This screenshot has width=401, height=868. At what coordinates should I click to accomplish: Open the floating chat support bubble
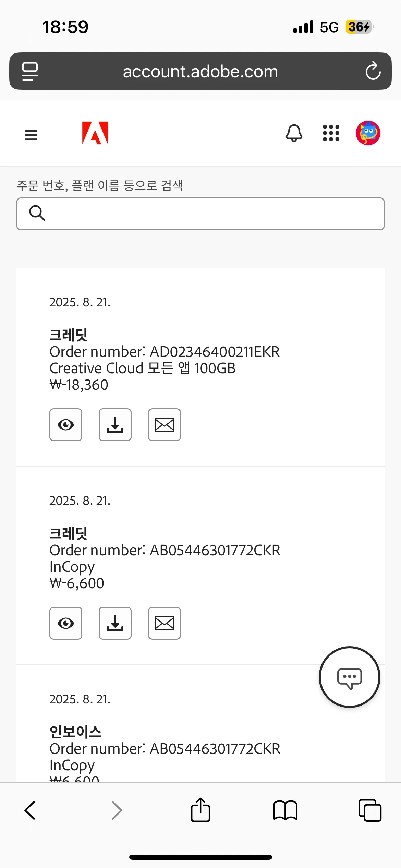tap(350, 677)
